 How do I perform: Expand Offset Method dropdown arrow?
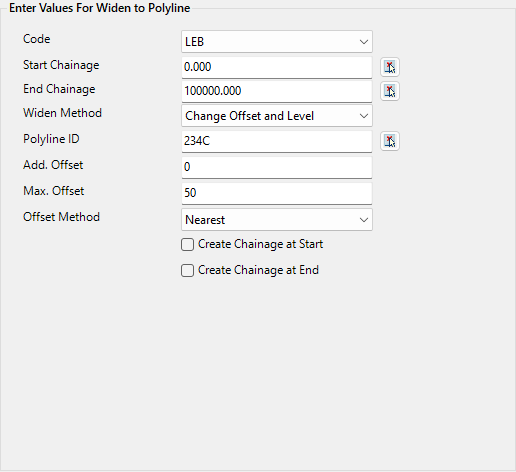[364, 220]
